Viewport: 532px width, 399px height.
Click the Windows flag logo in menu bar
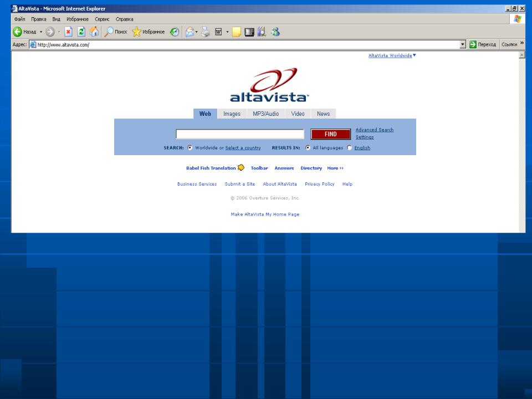(x=518, y=19)
